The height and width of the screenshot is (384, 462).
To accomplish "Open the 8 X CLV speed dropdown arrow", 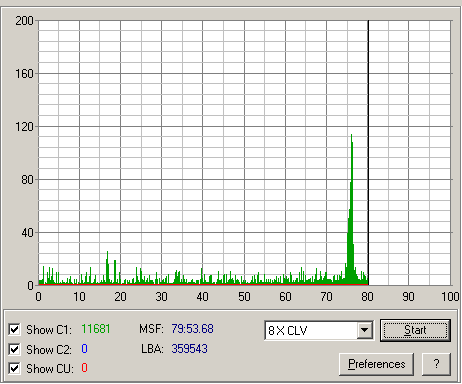I will [365, 330].
